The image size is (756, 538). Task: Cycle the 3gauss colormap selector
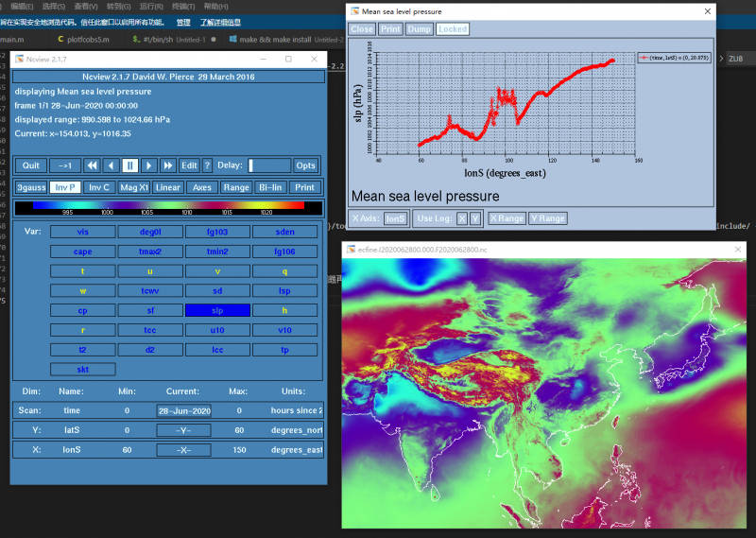point(30,187)
